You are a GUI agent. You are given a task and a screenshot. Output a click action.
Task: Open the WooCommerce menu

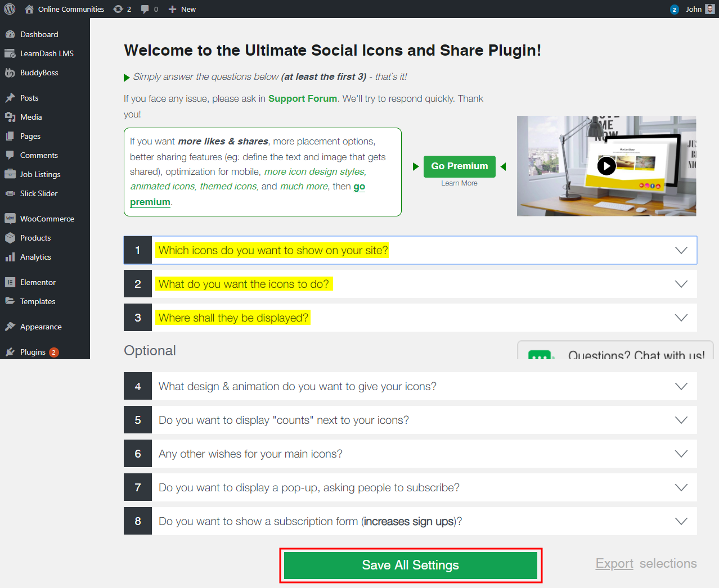pos(47,219)
